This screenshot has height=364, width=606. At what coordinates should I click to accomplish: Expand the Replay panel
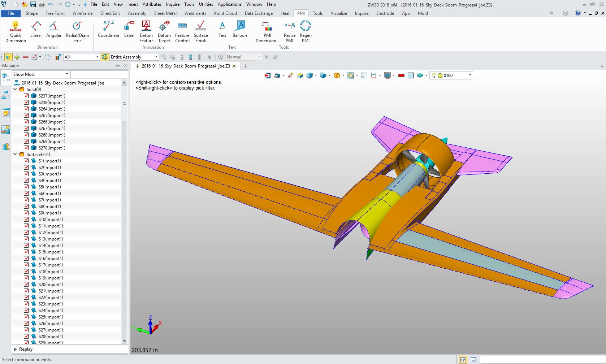pos(16,349)
